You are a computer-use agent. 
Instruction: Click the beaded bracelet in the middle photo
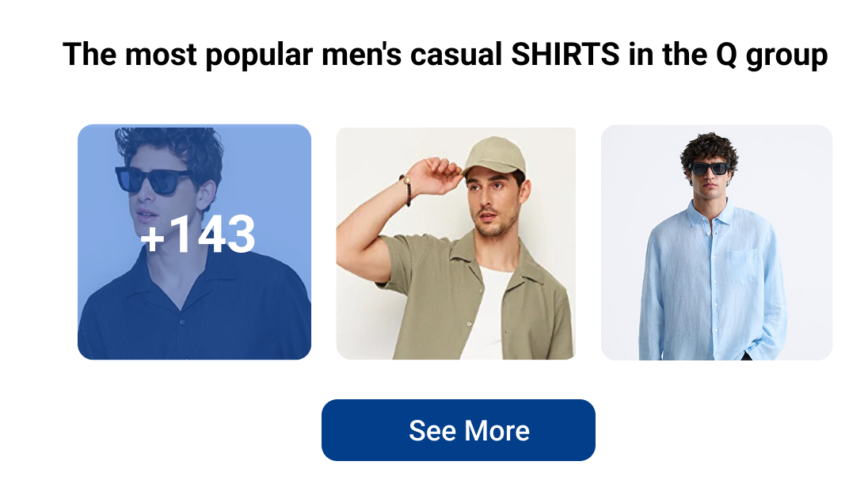click(407, 190)
